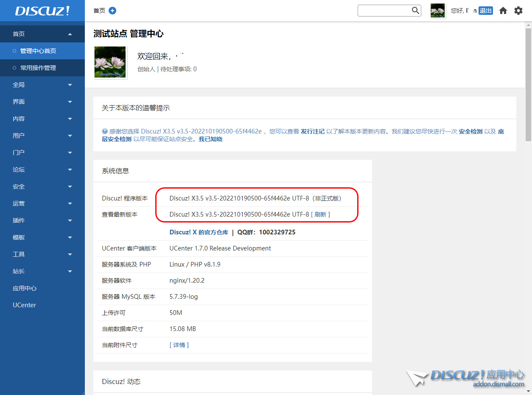Click the 测试站点 管理中心 heading
This screenshot has width=532, height=395.
(128, 34)
